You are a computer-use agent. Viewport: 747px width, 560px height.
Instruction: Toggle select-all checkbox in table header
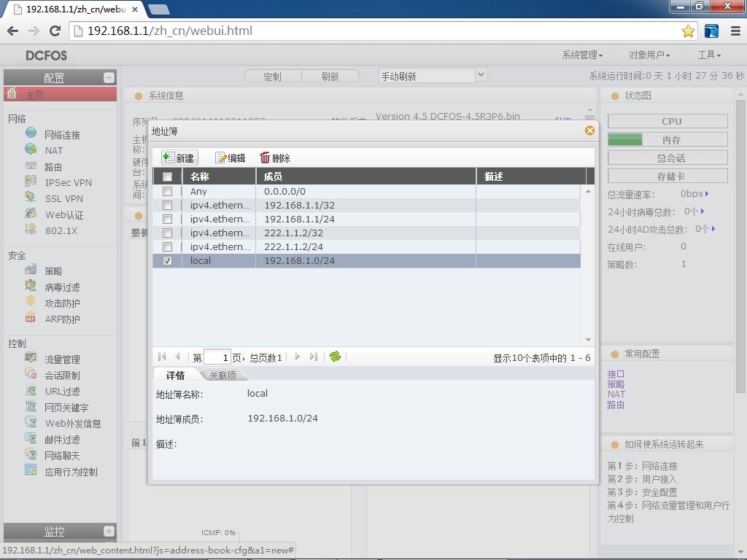[x=167, y=176]
